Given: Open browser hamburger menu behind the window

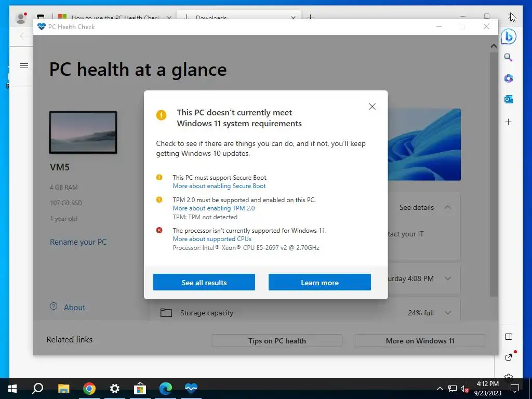Looking at the screenshot, I should point(24,66).
